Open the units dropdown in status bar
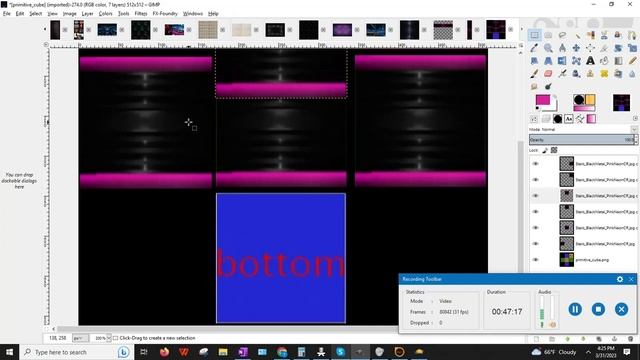 click(x=80, y=338)
